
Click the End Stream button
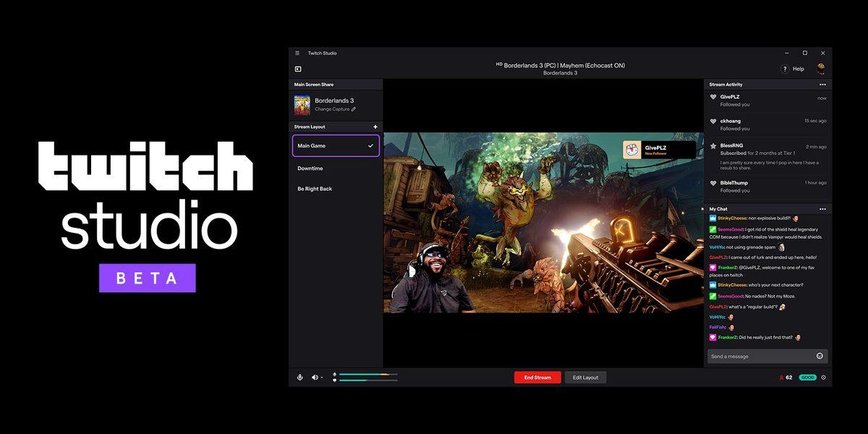(537, 377)
